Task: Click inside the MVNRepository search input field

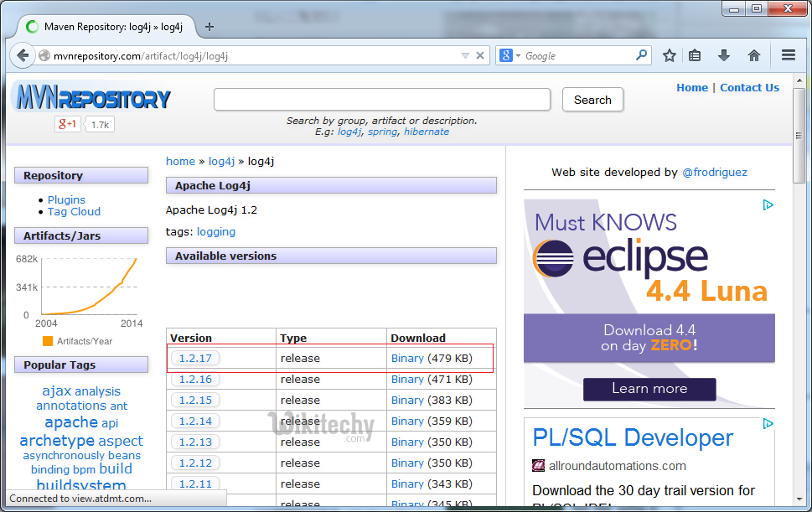Action: (x=382, y=100)
